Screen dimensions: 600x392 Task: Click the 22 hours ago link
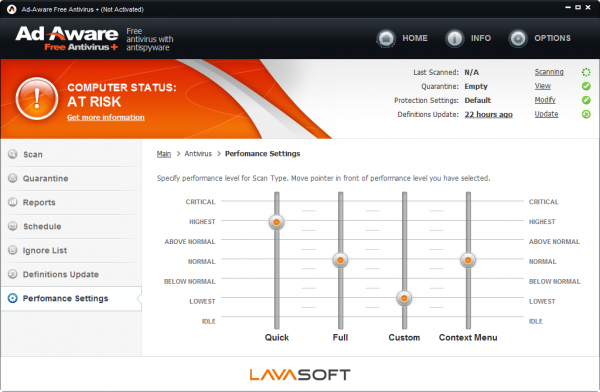pos(489,114)
